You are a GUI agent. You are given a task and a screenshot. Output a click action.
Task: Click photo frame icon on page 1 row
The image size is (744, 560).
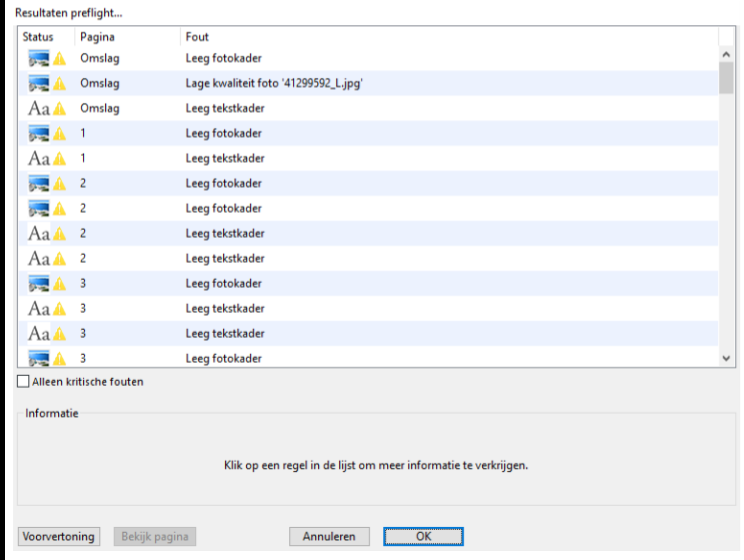point(39,134)
